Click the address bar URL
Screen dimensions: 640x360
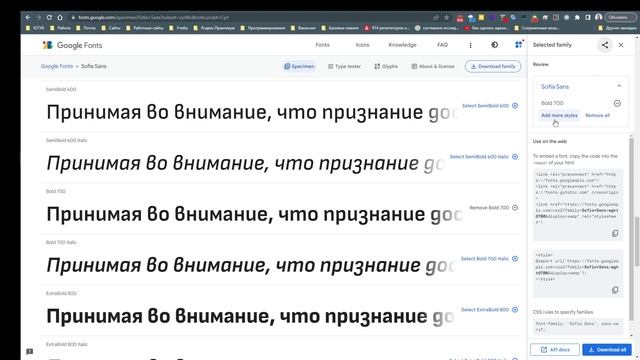(x=153, y=18)
